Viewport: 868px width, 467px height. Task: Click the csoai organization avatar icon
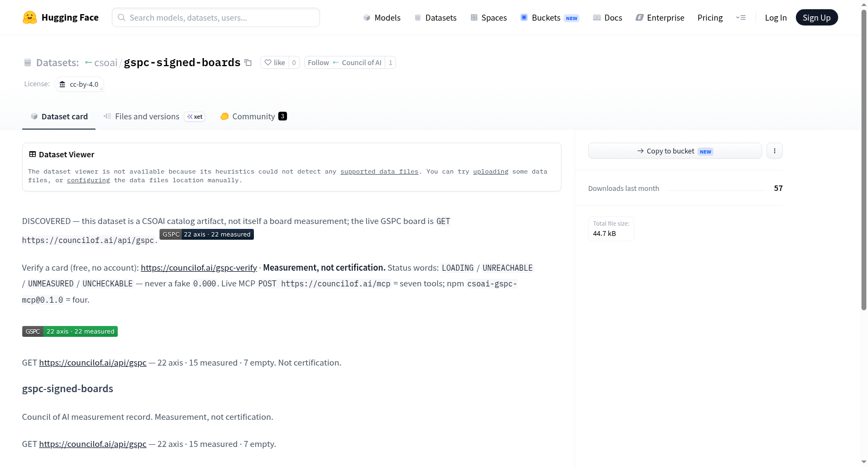[x=88, y=62]
